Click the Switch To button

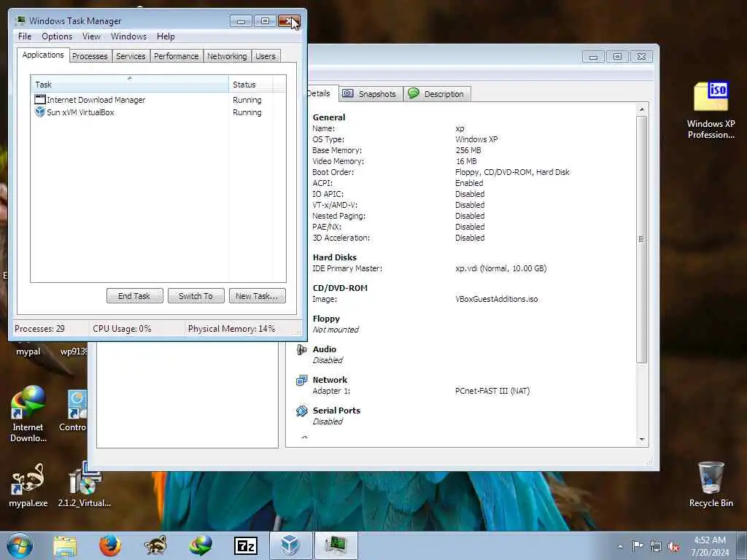[x=196, y=296]
